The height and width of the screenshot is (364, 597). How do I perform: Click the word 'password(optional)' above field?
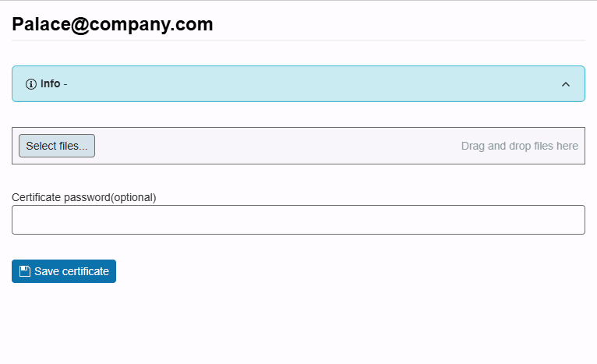[x=110, y=197]
